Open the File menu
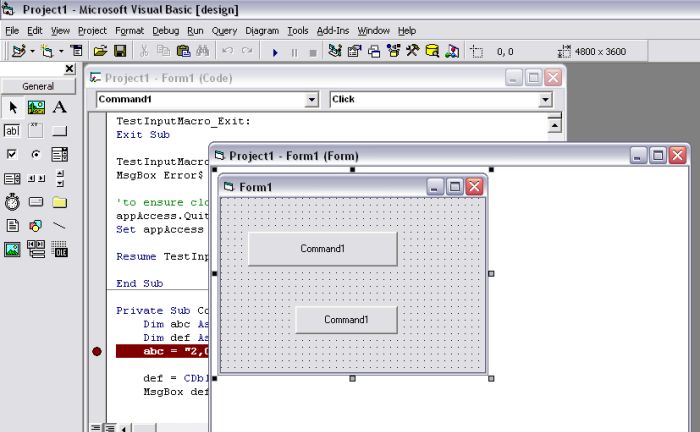Viewport: 700px width, 432px height. [x=12, y=31]
